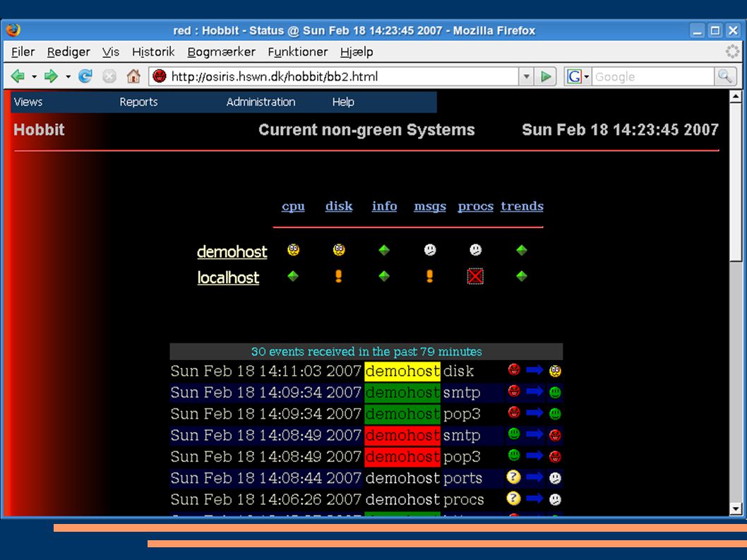This screenshot has height=560, width=747.
Task: Click the page scrollbar down arrow
Action: tap(736, 509)
